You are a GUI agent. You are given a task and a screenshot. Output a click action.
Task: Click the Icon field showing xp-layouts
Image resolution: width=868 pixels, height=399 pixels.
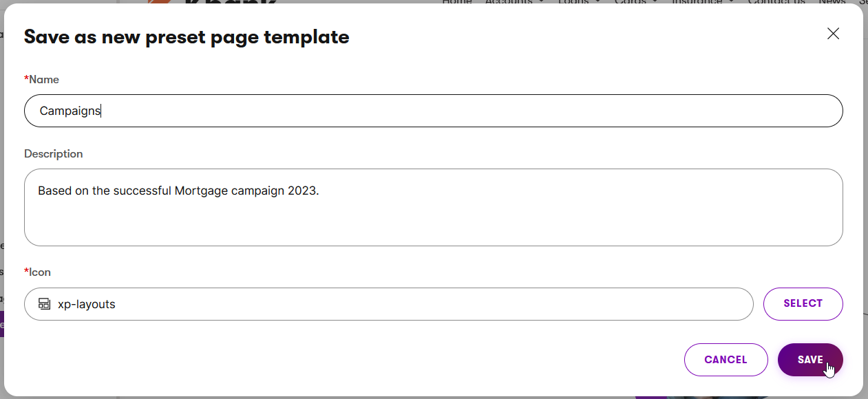(x=388, y=304)
